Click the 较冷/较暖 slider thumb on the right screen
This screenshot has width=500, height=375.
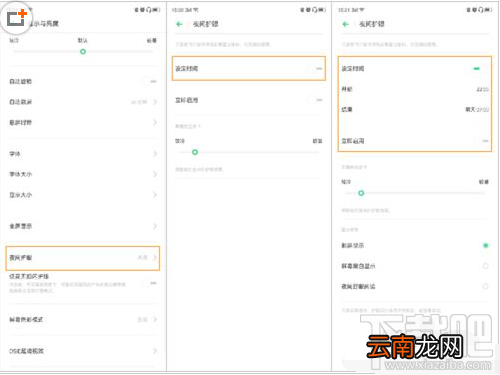(x=361, y=193)
